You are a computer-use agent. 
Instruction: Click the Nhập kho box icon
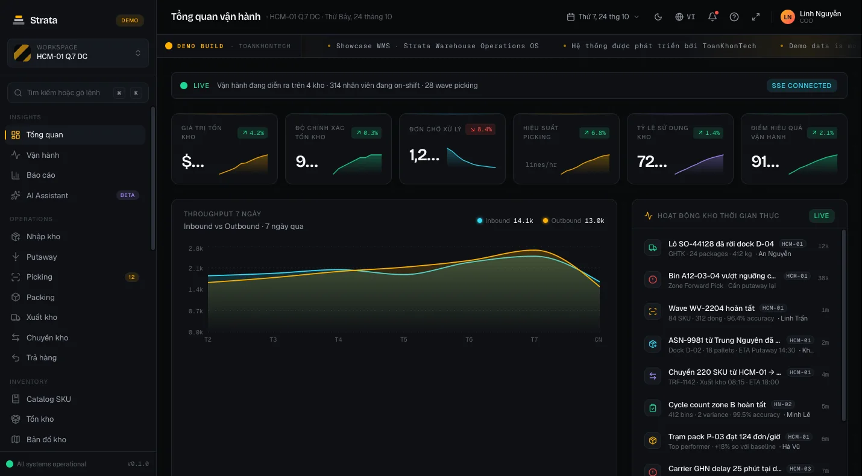pyautogui.click(x=16, y=237)
